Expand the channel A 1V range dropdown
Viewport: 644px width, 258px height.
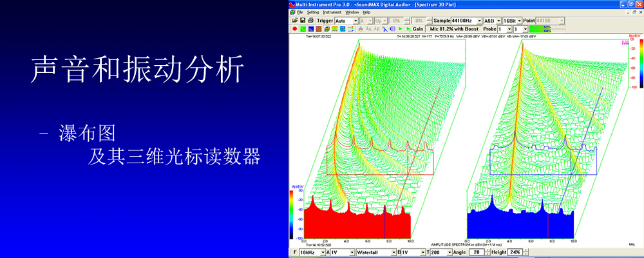[x=352, y=252]
